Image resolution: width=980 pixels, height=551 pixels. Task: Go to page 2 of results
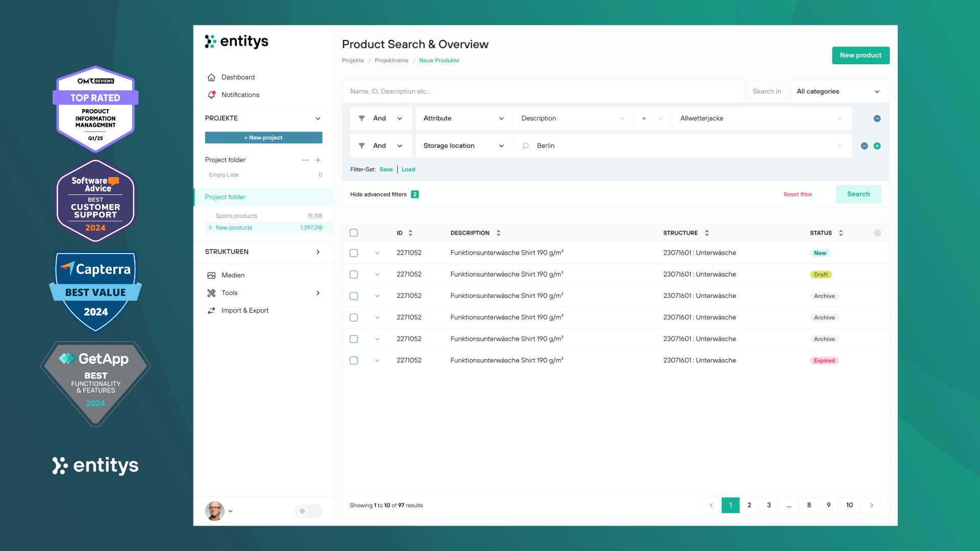(x=749, y=505)
